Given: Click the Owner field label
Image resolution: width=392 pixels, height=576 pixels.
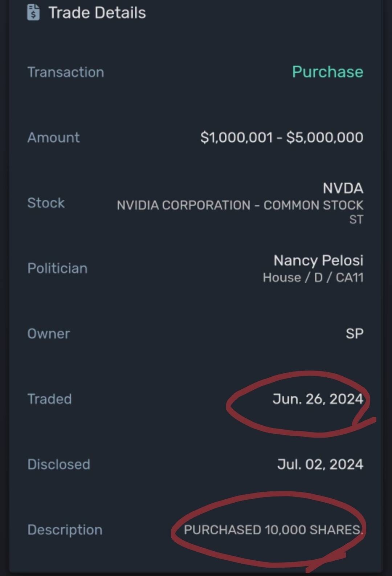Looking at the screenshot, I should (x=49, y=334).
